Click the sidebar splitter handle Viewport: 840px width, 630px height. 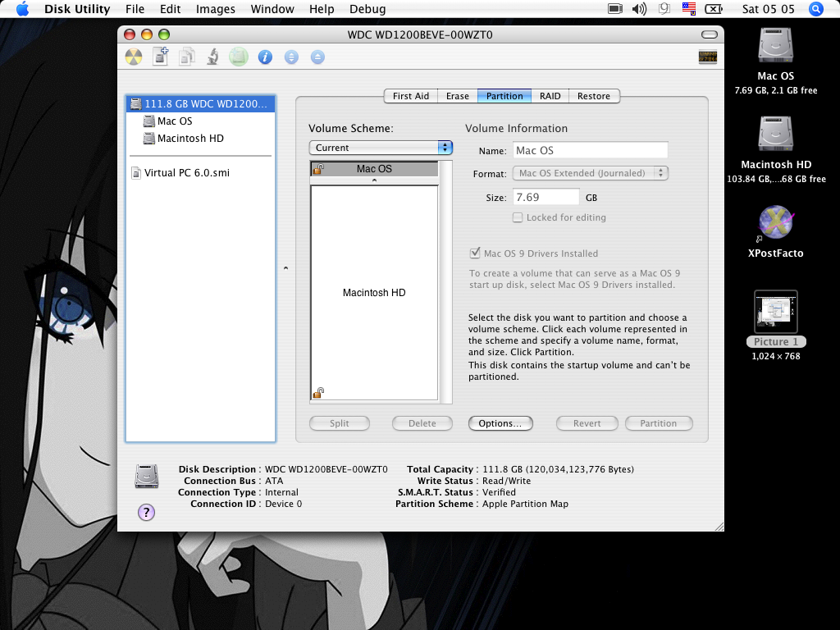[x=285, y=268]
